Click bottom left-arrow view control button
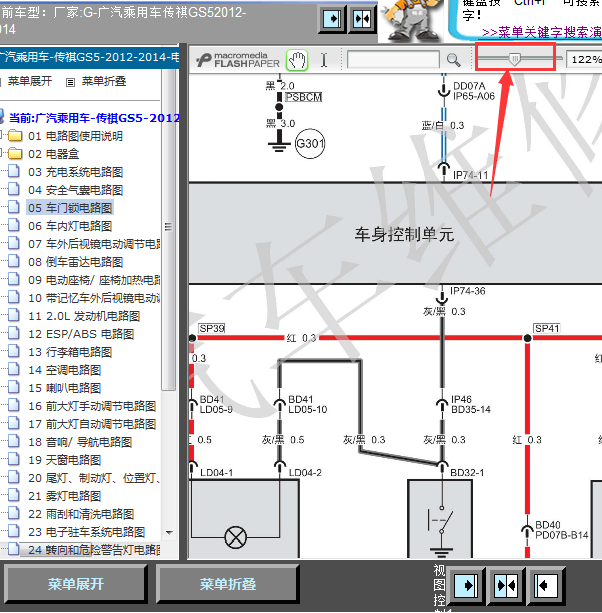602x613 pixels. [x=546, y=585]
